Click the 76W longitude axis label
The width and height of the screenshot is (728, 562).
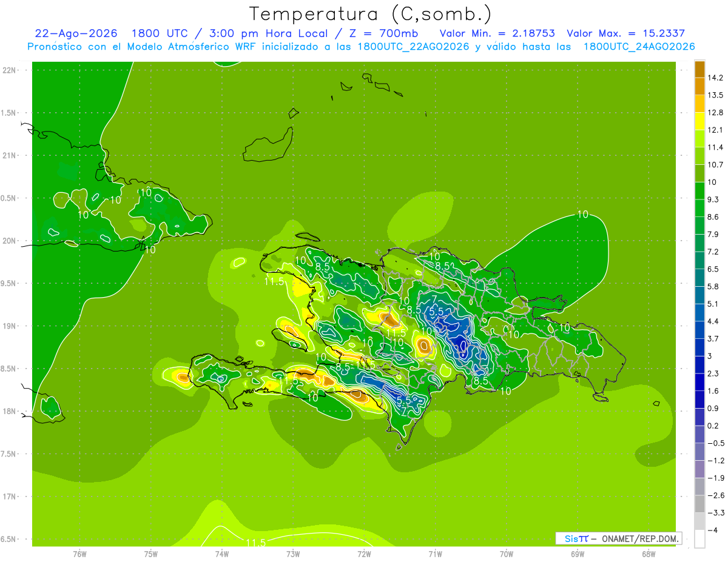pos(79,554)
